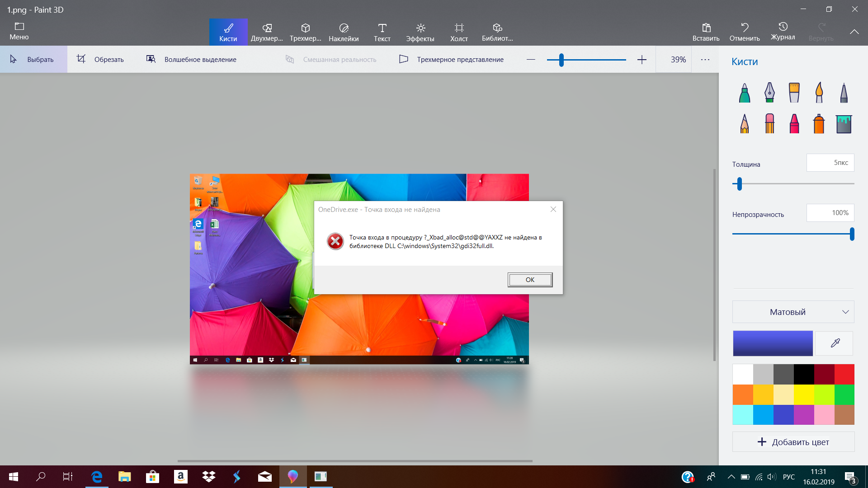The width and height of the screenshot is (868, 488).
Task: Open the three-dots more options menu
Action: pyautogui.click(x=705, y=60)
